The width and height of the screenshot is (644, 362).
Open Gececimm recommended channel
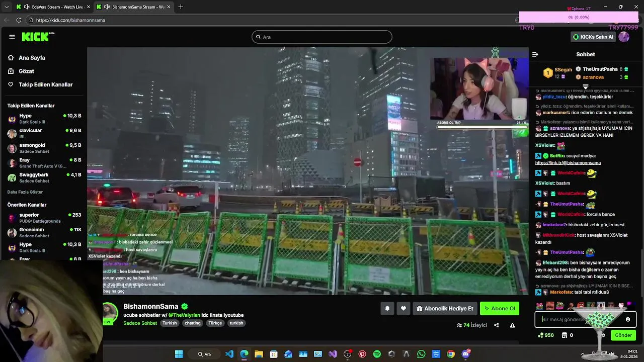point(44,232)
